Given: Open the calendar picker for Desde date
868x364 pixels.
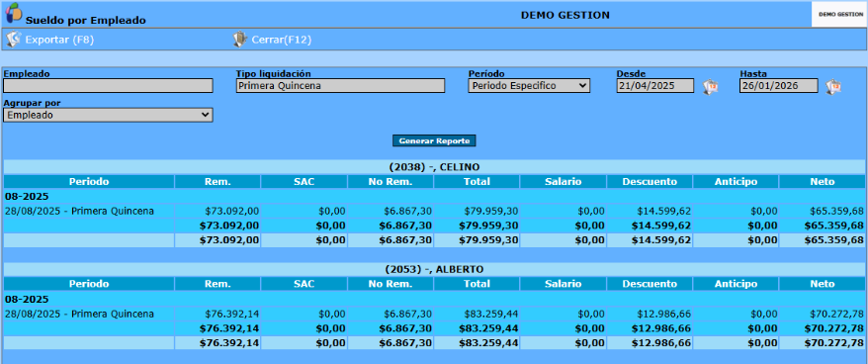Looking at the screenshot, I should point(710,87).
